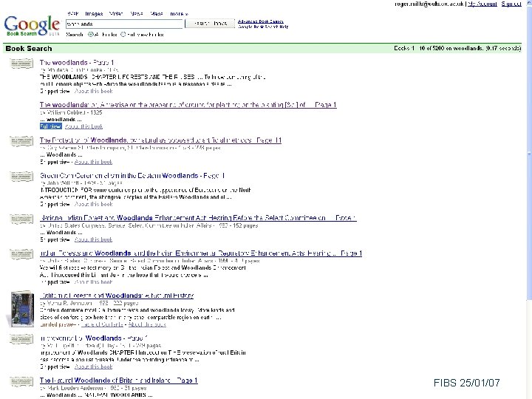Click the 'Books 1 - 10 of 5200 on woodlands' text

(457, 48)
